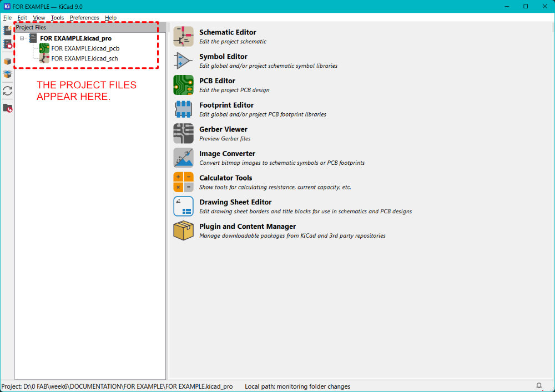Launch the Drawing Sheet Editor icon
Screen dimensions: 555x392
183,206
